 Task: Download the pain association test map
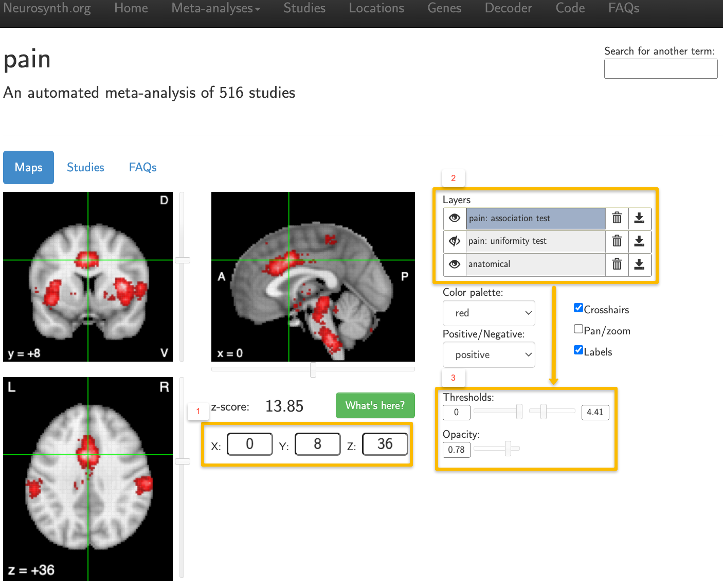pyautogui.click(x=639, y=218)
